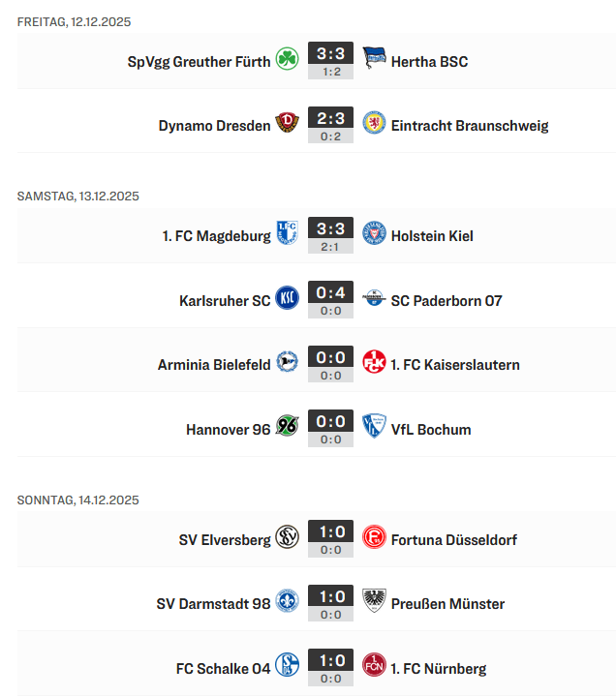Viewport: 616px width, 697px height.
Task: Click the 1. FC Kaiserslautern red crest
Action: point(374,364)
